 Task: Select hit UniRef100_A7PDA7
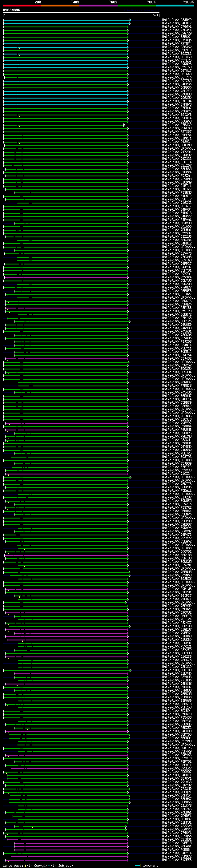click(177, 108)
